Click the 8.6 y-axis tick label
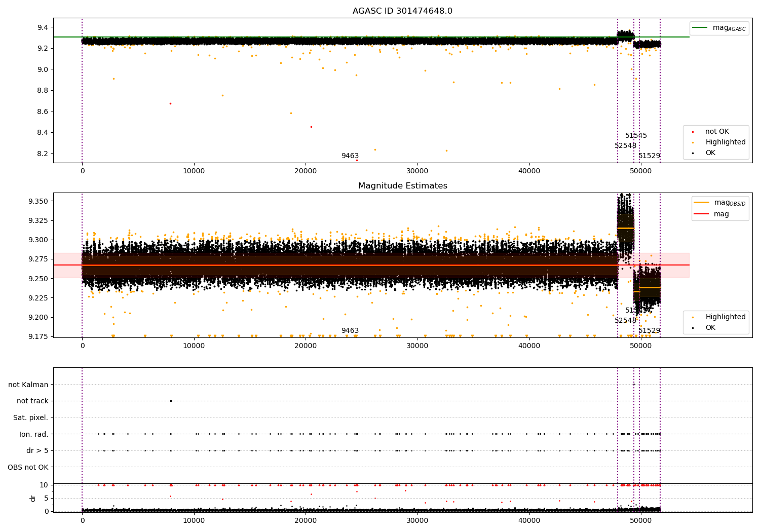Viewport: 760px width, 532px height. (x=42, y=111)
